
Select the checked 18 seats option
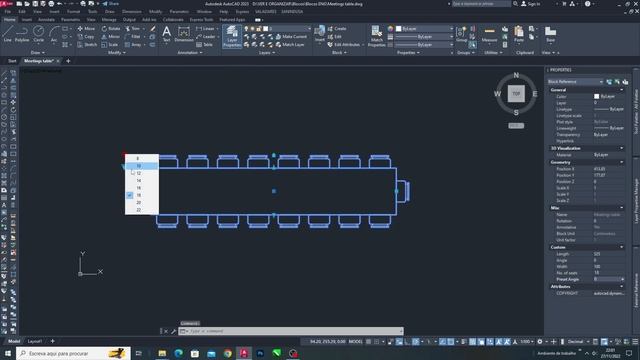(x=142, y=195)
